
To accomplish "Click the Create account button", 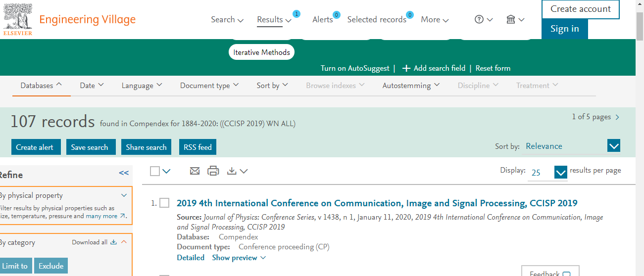I will (x=581, y=9).
